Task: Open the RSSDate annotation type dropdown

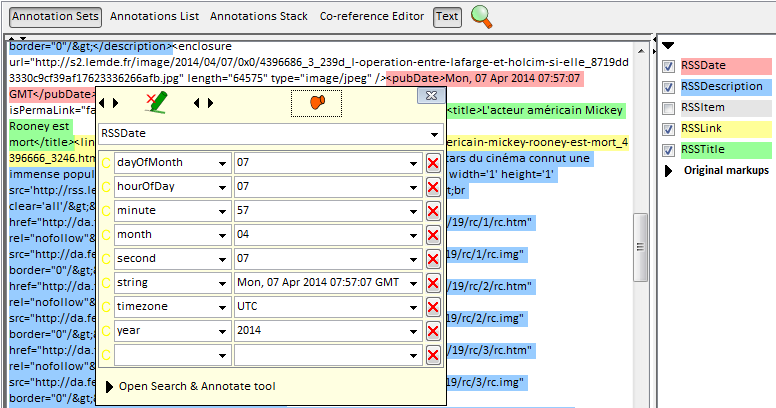Action: 434,134
